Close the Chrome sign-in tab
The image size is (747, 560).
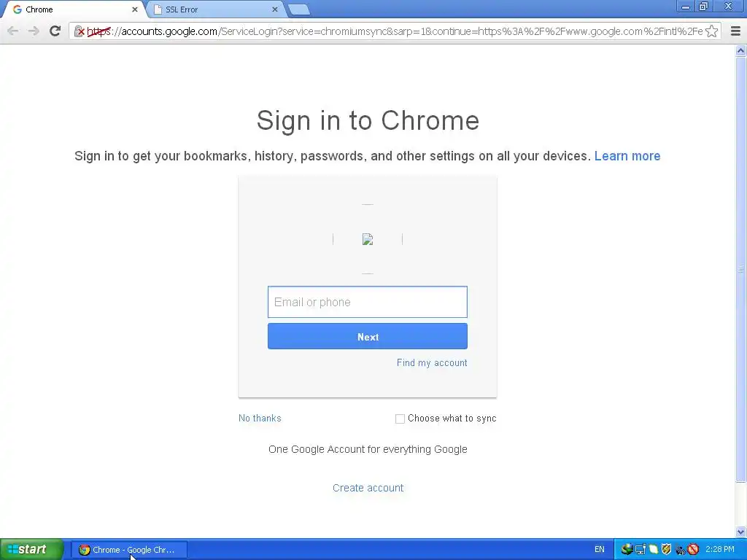pyautogui.click(x=134, y=9)
